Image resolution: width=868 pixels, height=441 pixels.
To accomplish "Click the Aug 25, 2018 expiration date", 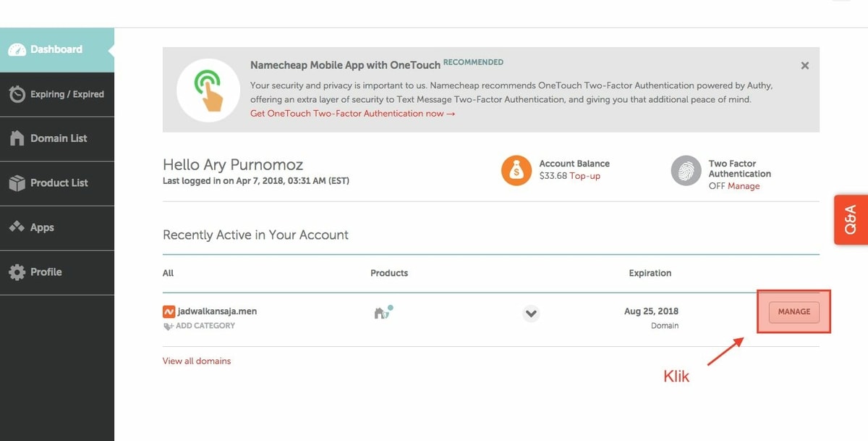I will pyautogui.click(x=652, y=311).
